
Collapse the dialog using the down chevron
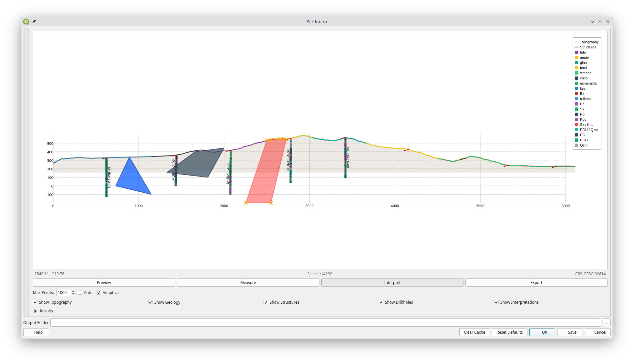click(x=592, y=22)
